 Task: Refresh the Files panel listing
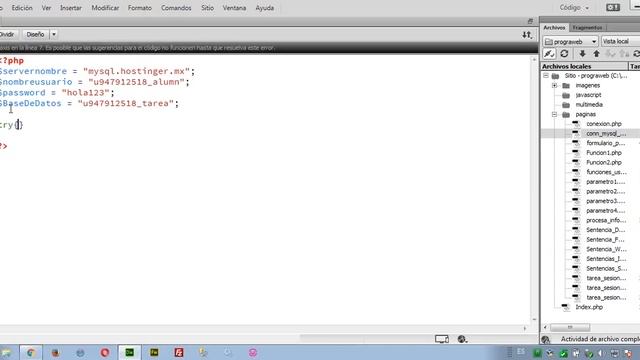pos(564,54)
